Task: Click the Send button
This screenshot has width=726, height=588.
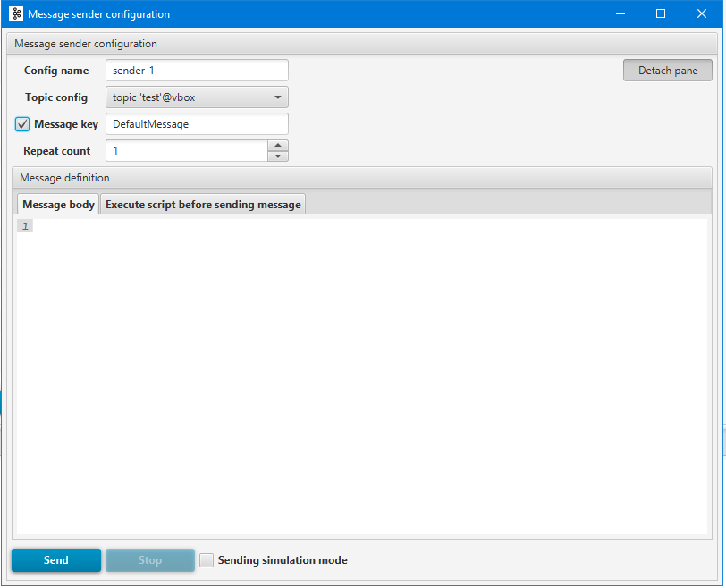Action: coord(56,560)
